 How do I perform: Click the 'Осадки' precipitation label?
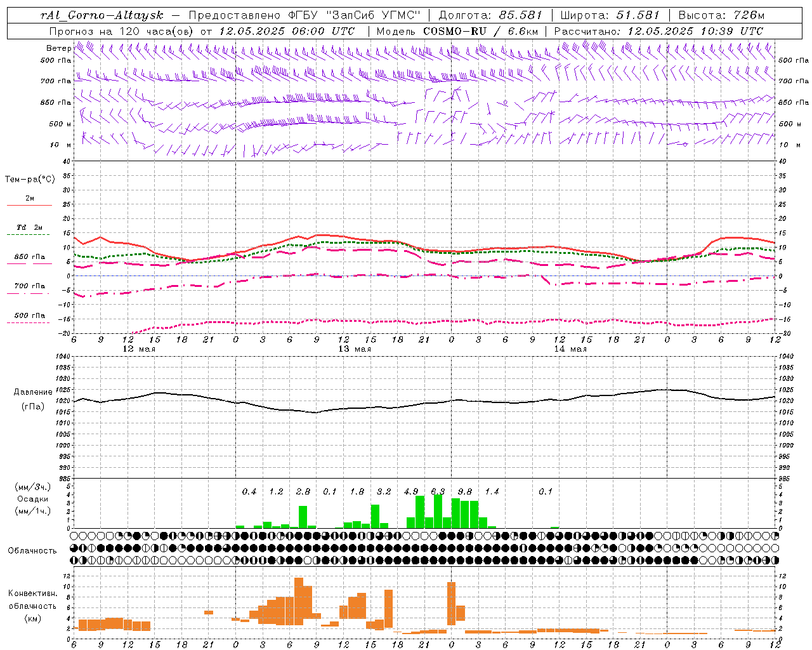tap(32, 499)
